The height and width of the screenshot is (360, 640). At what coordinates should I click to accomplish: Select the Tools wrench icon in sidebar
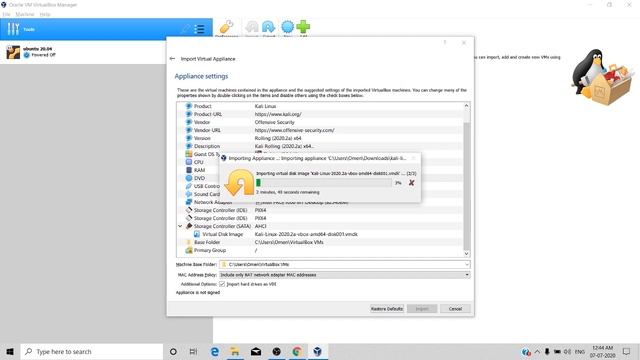pyautogui.click(x=13, y=29)
